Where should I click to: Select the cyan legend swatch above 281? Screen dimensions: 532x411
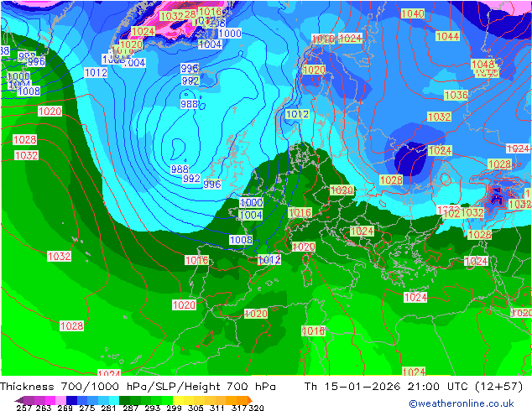tap(114, 400)
